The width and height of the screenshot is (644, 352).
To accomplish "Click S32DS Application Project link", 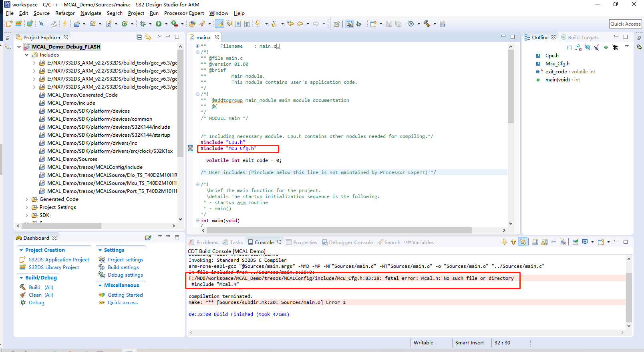I will 59,260.
